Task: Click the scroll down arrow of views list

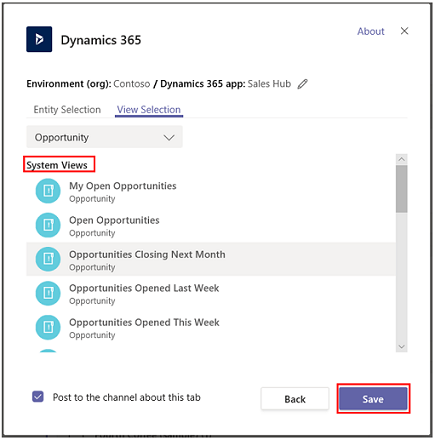Action: click(x=402, y=347)
